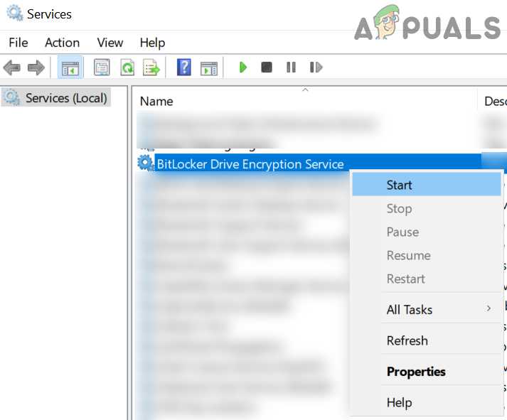Click Resume in the context menu
Screen dimensions: 507x420
click(x=427, y=256)
